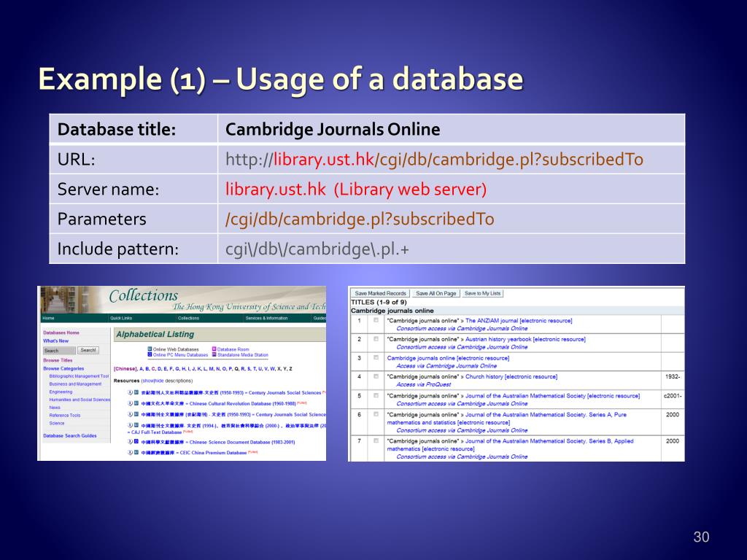Image resolution: width=747 pixels, height=560 pixels.
Task: Select the Church history record checkbox
Action: (x=376, y=376)
